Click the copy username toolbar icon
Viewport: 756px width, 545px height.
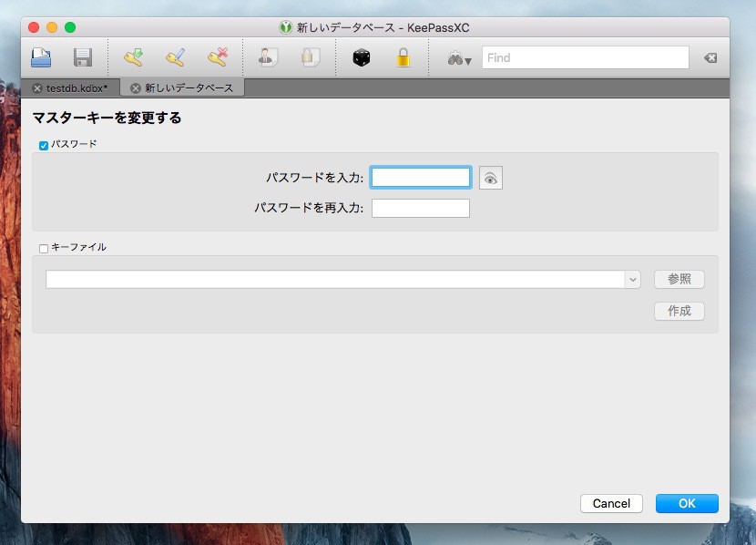tap(268, 57)
